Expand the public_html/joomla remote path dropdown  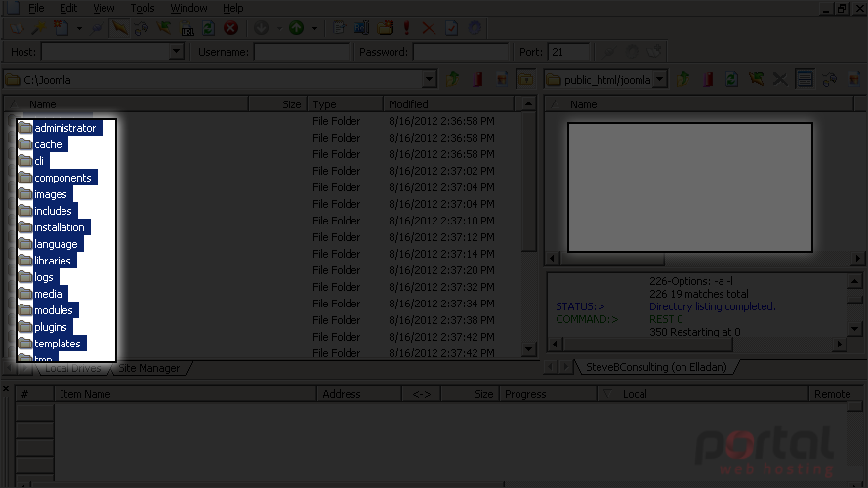660,80
